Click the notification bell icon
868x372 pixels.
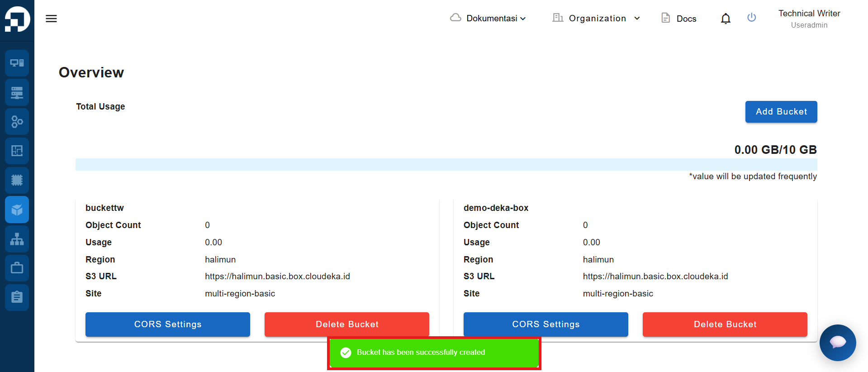click(x=726, y=19)
